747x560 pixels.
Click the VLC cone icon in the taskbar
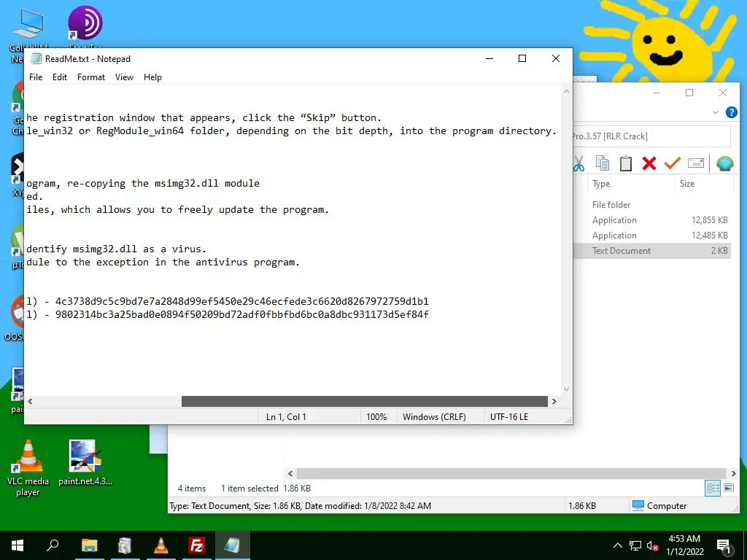161,545
